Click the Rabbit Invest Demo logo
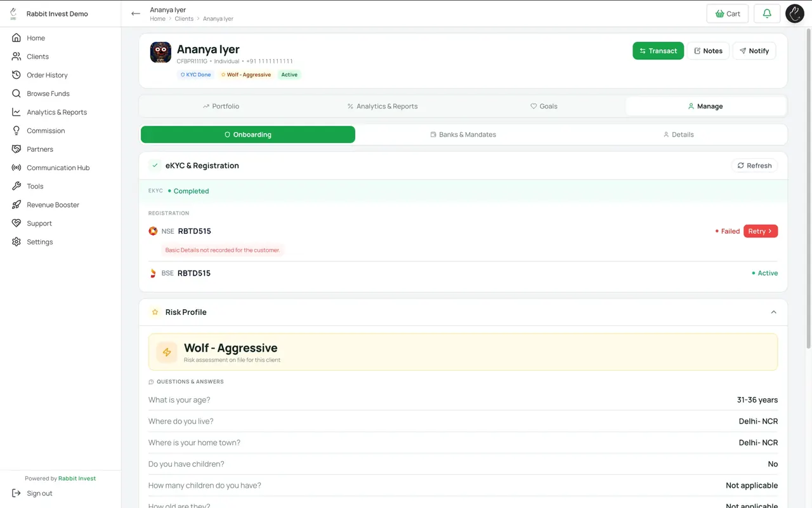The image size is (812, 508). point(13,13)
